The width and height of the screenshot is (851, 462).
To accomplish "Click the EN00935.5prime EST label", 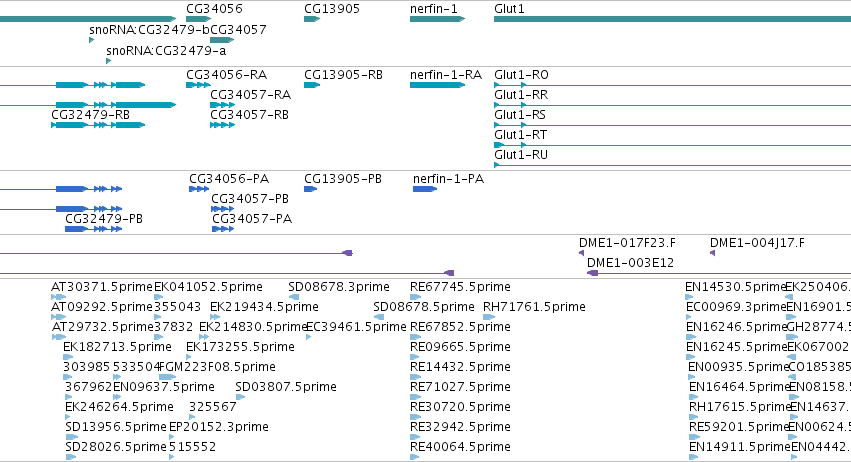I will 738,367.
